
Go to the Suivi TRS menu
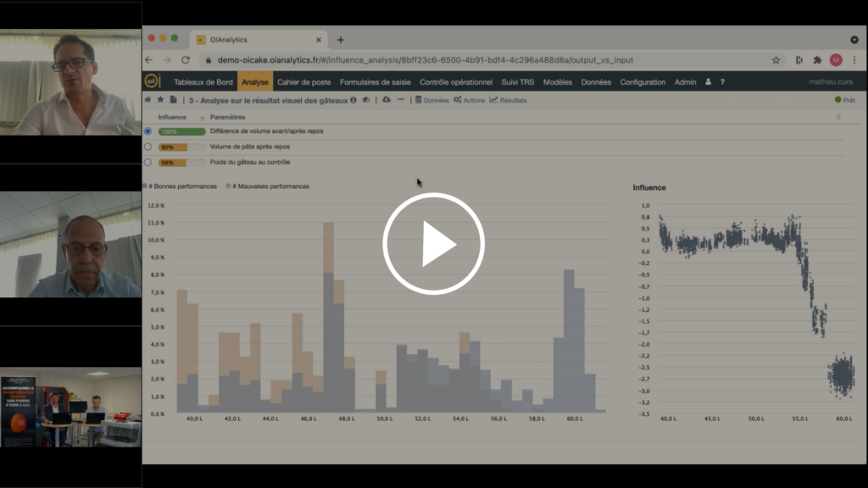click(x=517, y=82)
